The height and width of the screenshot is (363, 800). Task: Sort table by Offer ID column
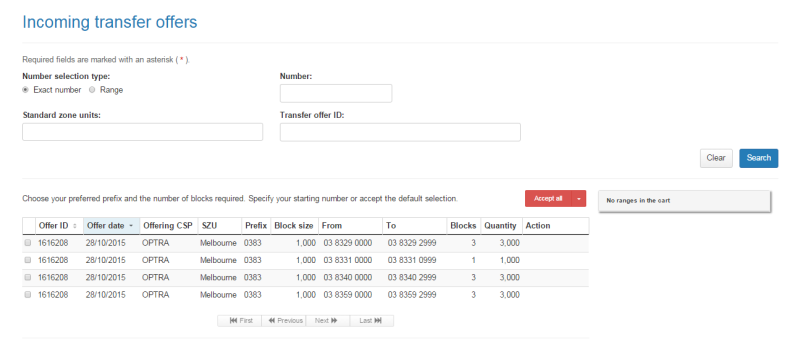pyautogui.click(x=59, y=226)
